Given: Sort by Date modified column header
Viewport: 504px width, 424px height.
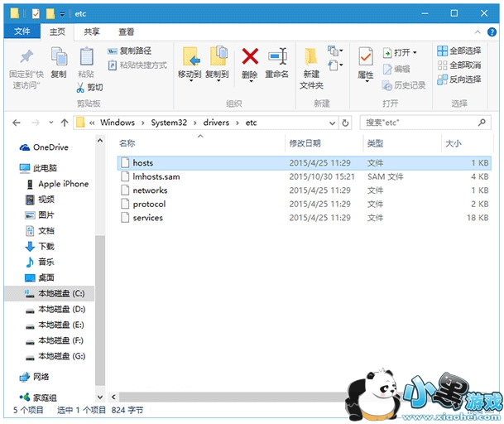Looking at the screenshot, I should [x=305, y=143].
